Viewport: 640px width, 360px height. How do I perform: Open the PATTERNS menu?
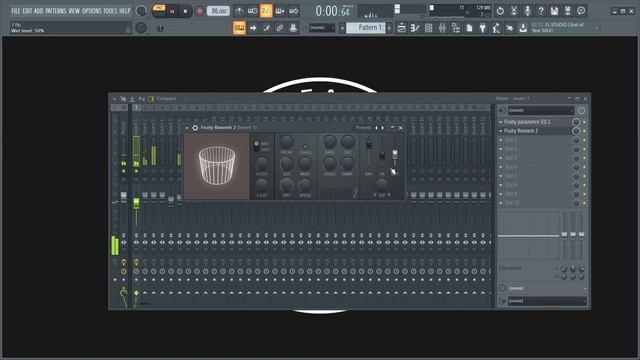pos(56,11)
